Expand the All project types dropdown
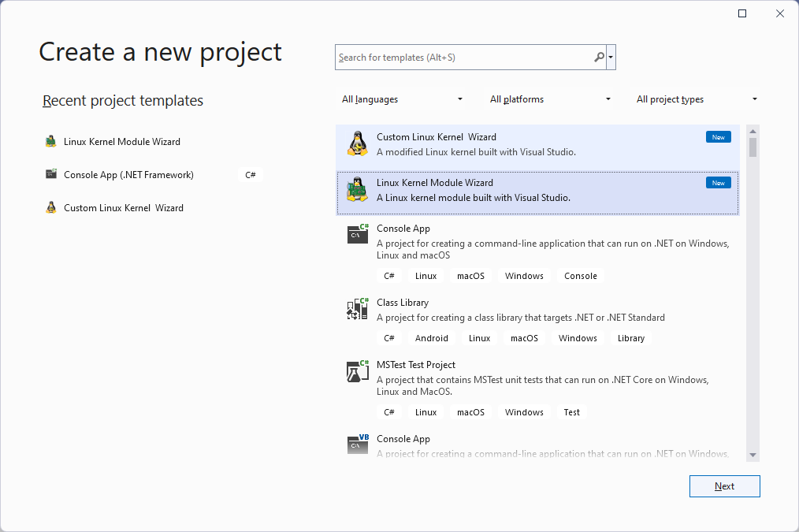The height and width of the screenshot is (532, 799). tap(697, 99)
